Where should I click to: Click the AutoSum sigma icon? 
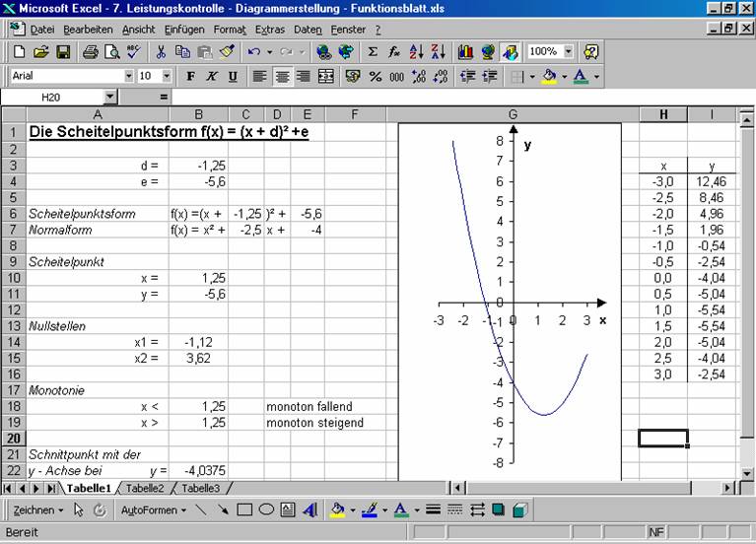point(373,51)
